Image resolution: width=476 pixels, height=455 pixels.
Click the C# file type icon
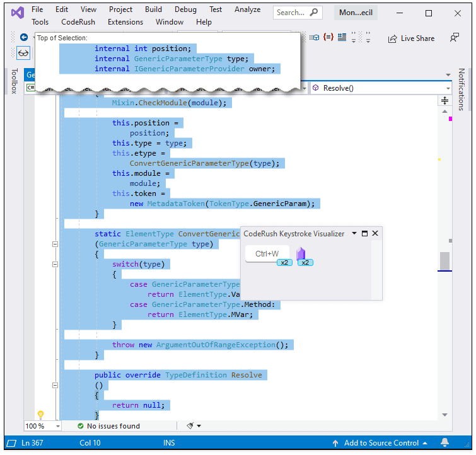coord(31,88)
